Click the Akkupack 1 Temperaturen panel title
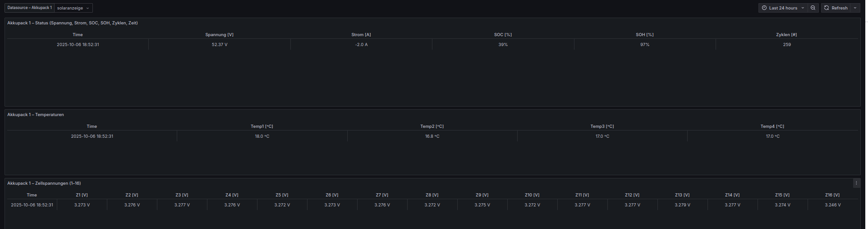Screen dimensions: 868x229 point(36,115)
